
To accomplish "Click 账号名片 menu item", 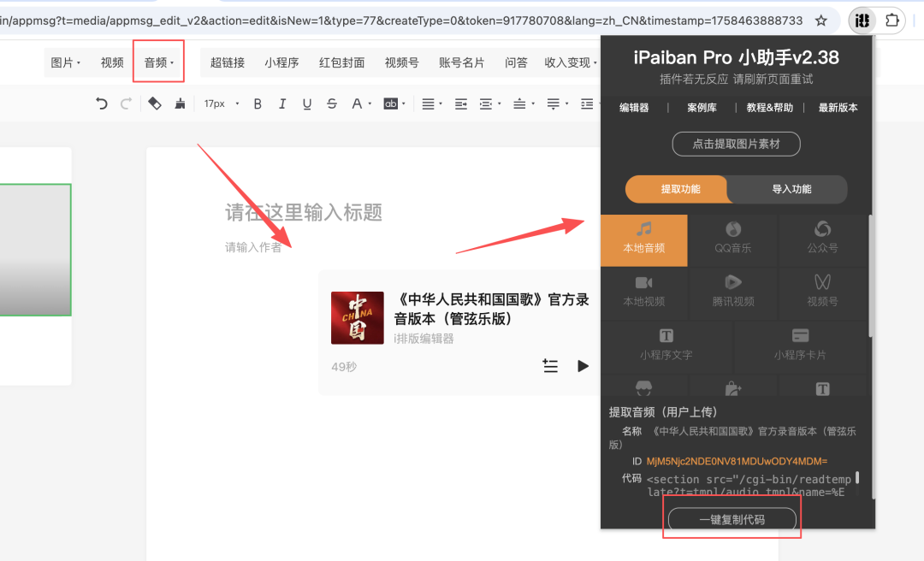I will [x=462, y=62].
